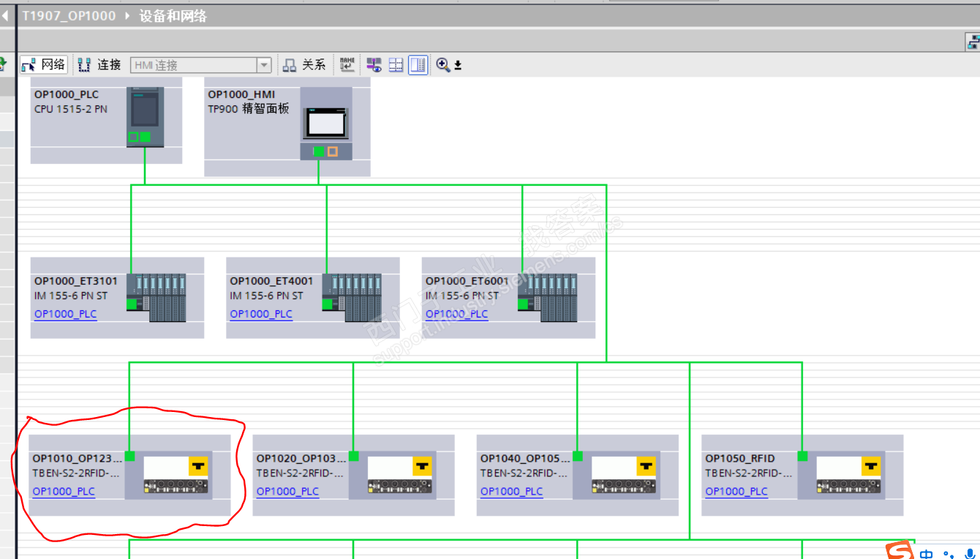
Task: Click the OP1000_ET3101 name label
Action: click(76, 281)
